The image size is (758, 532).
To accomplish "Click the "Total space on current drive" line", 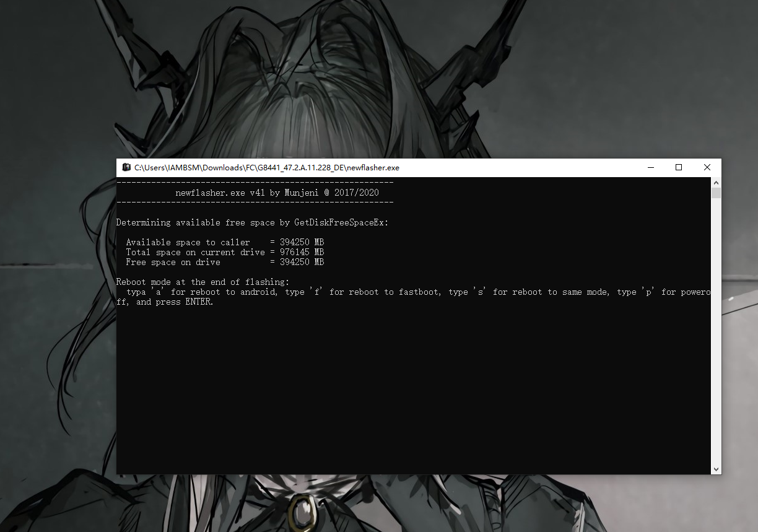I will click(225, 252).
